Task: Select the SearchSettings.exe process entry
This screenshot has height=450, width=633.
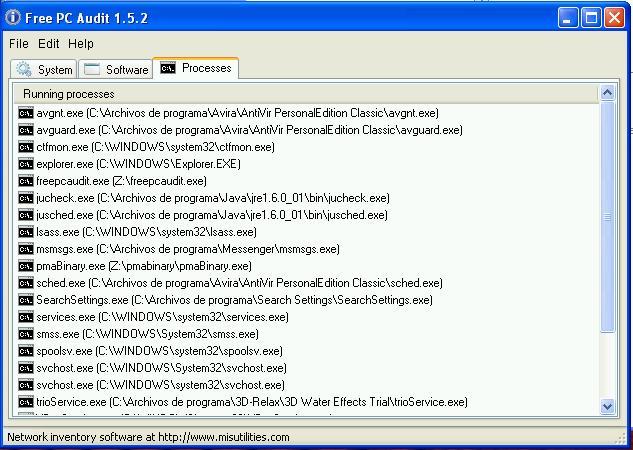Action: click(x=235, y=300)
